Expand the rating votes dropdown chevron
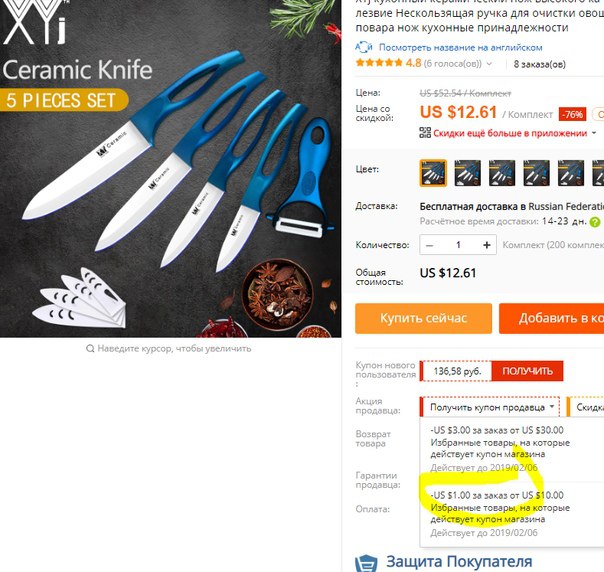The height and width of the screenshot is (572, 604). (489, 64)
